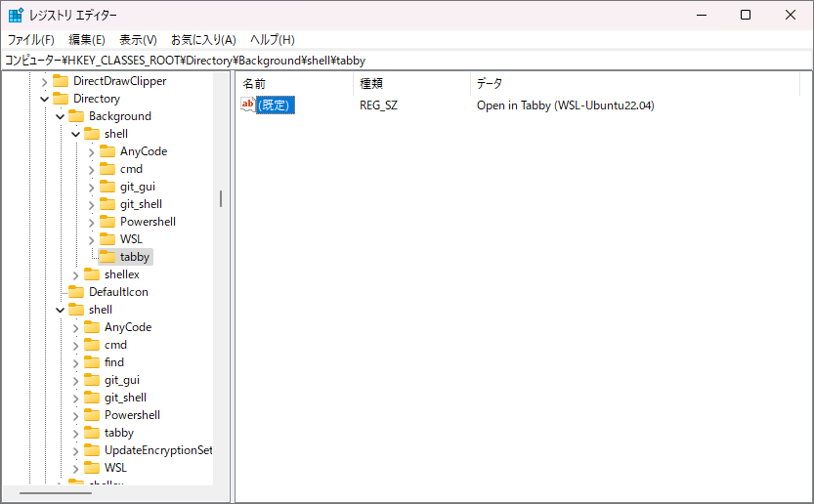The height and width of the screenshot is (504, 814).
Task: Select the selected tabby key label
Action: (135, 257)
